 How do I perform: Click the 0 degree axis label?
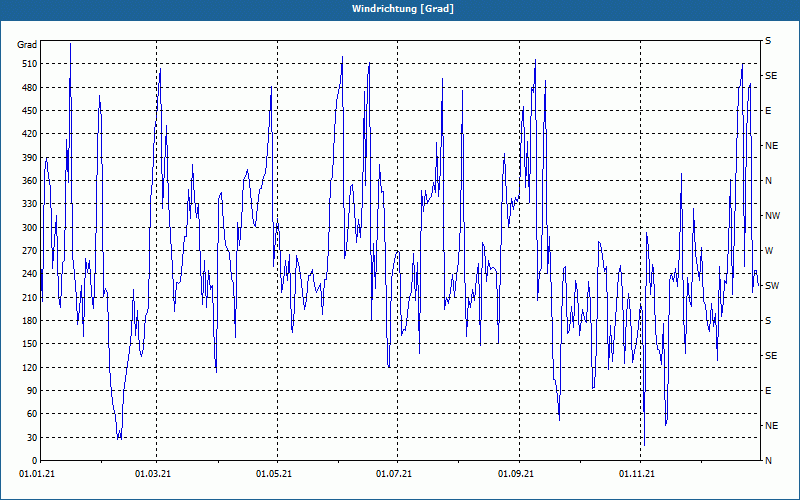[x=35, y=461]
